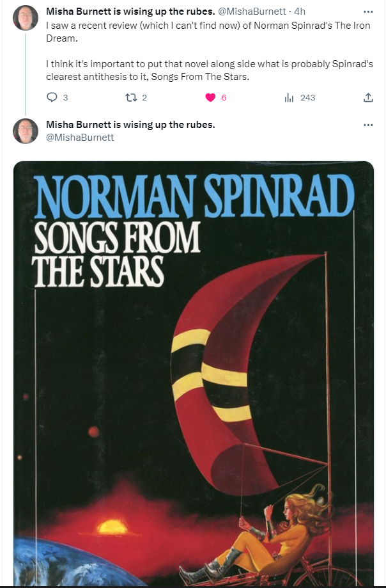386x588 pixels.
Task: Click second tweet's profile avatar
Action: [x=26, y=131]
